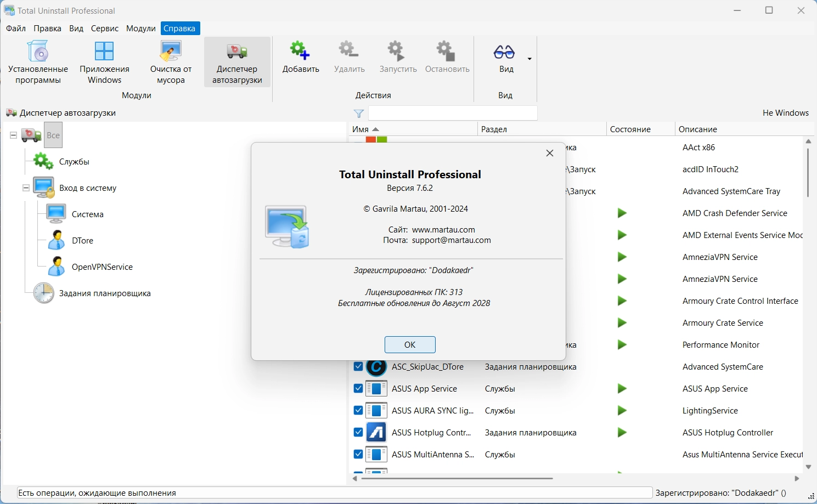Click the 'Advanced SystemCare Tray' description
The width and height of the screenshot is (817, 504).
click(x=731, y=191)
